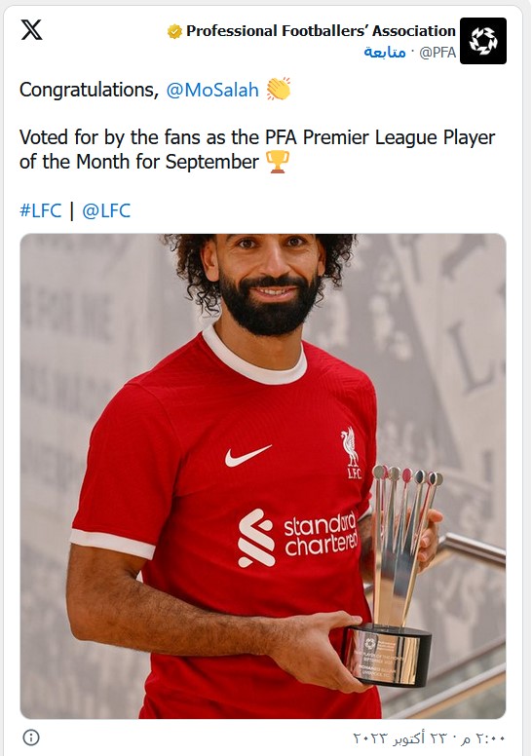Screen dimensions: 532x756
Task: Click the Standard Chartered shirt logo
Action: (298, 539)
